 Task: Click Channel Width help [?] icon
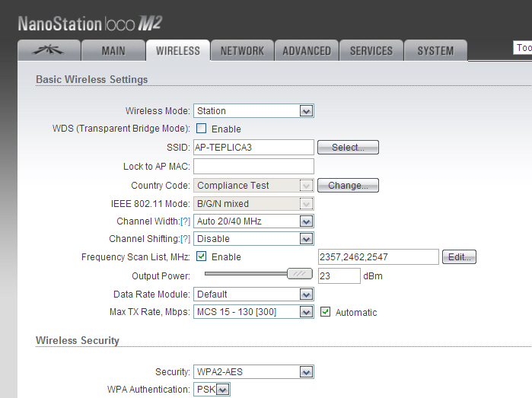(185, 221)
